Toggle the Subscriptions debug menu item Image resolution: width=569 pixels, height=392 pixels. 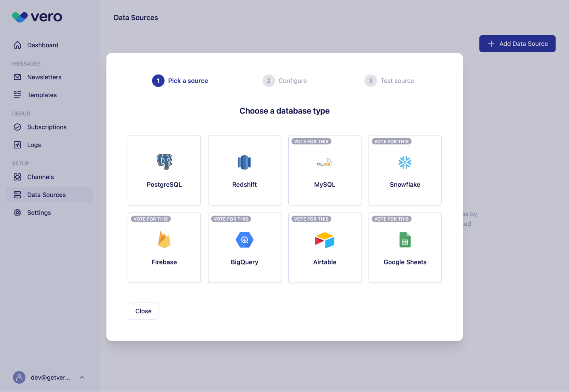[x=47, y=127]
